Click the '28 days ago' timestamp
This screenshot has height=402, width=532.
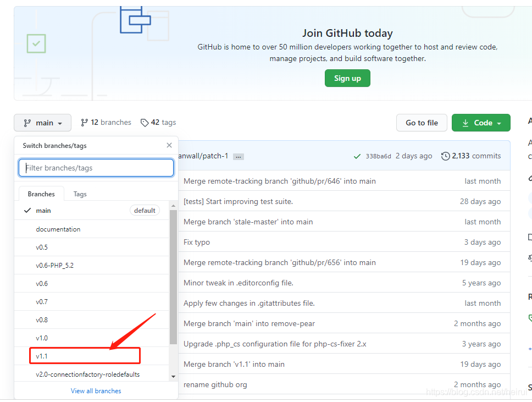coord(480,201)
